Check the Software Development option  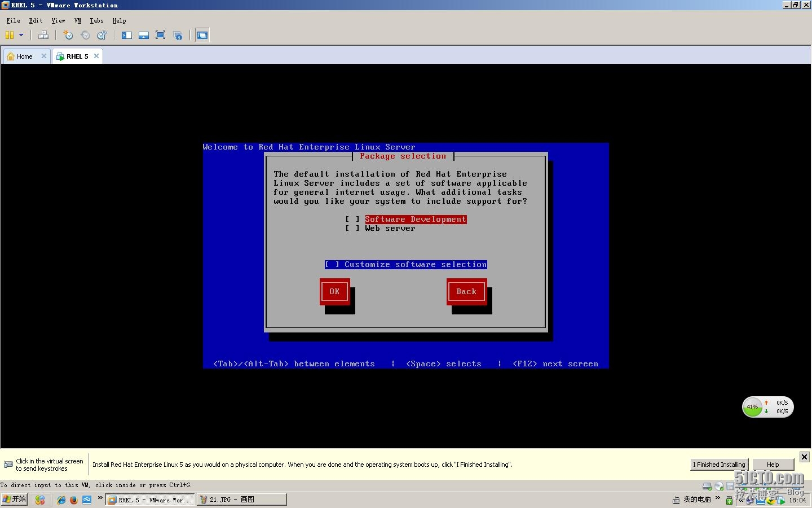point(406,219)
